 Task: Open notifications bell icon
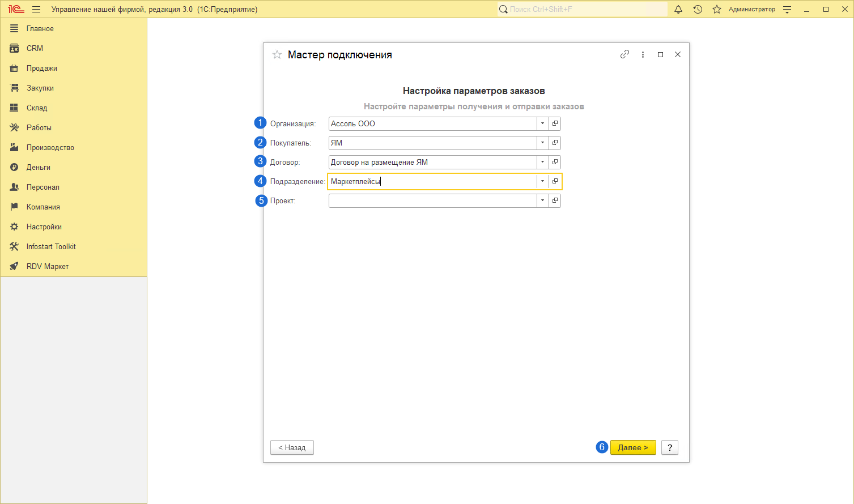click(x=678, y=9)
